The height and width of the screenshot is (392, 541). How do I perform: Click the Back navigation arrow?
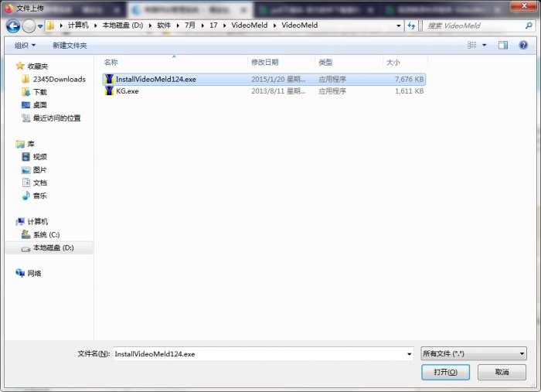pyautogui.click(x=13, y=26)
